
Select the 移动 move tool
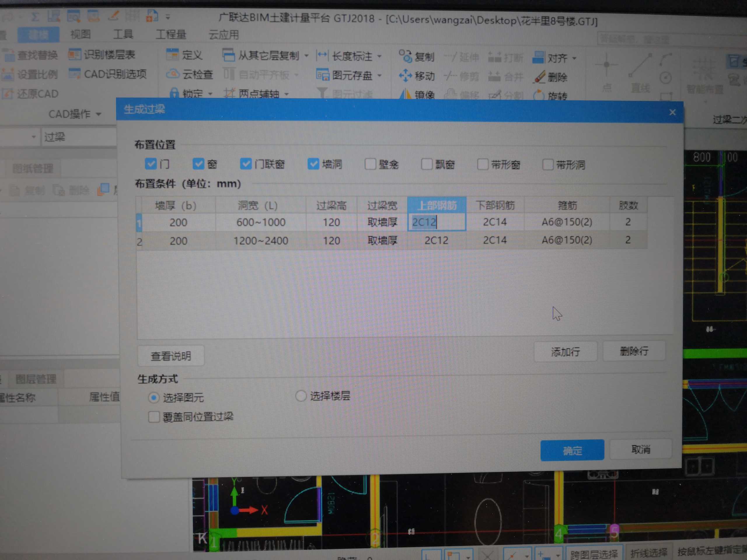click(416, 76)
